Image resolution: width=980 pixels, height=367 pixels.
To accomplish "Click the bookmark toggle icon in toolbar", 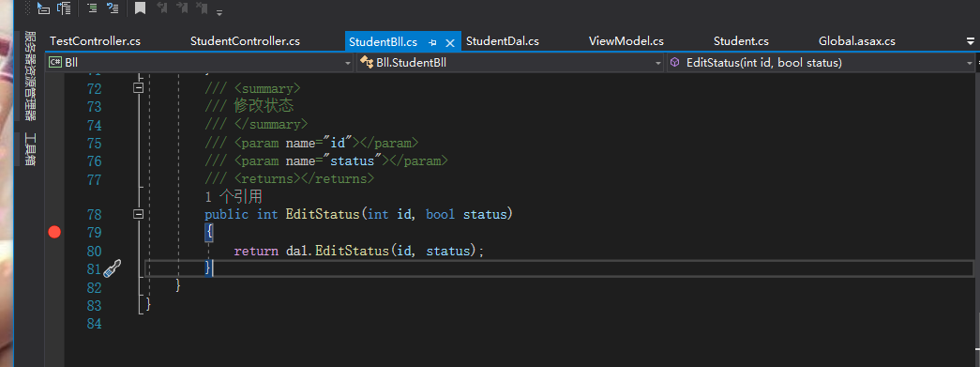I will pos(140,8).
